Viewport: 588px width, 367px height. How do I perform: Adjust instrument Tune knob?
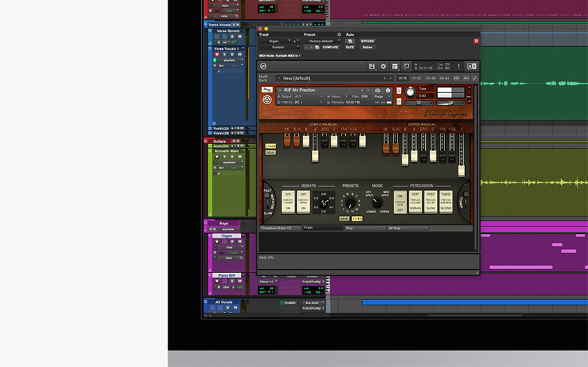pyautogui.click(x=410, y=92)
